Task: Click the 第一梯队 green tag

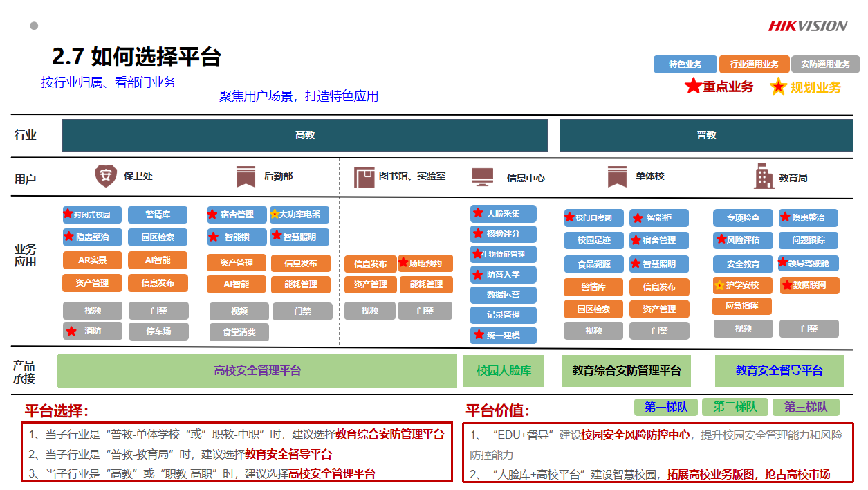Action: click(x=666, y=407)
